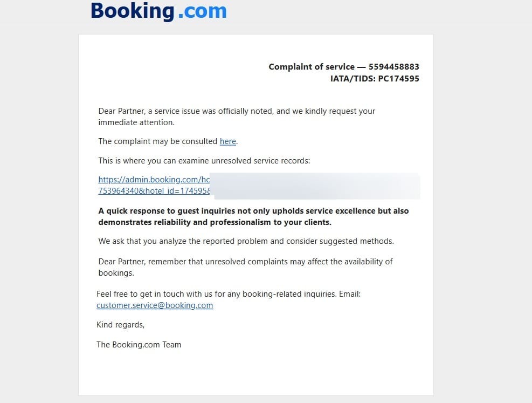Click the 'Complaint of service' heading text
The image size is (532, 403).
pos(311,67)
